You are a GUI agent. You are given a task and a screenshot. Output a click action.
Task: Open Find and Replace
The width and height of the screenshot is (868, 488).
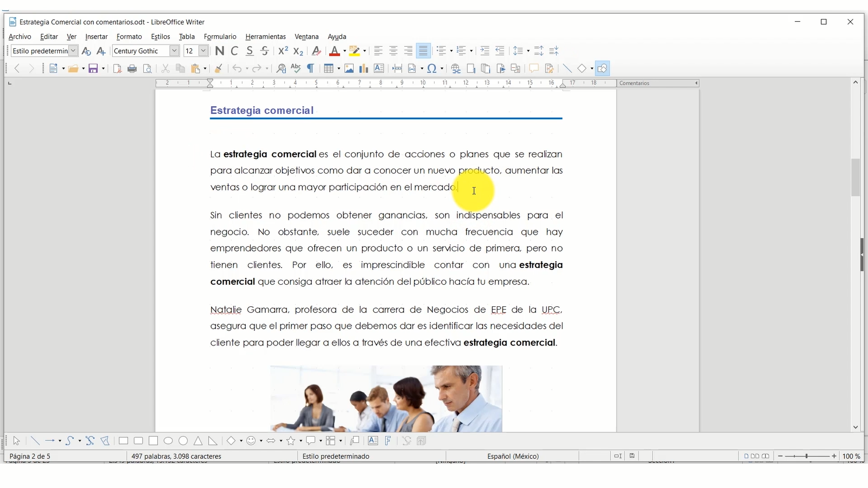(x=281, y=68)
